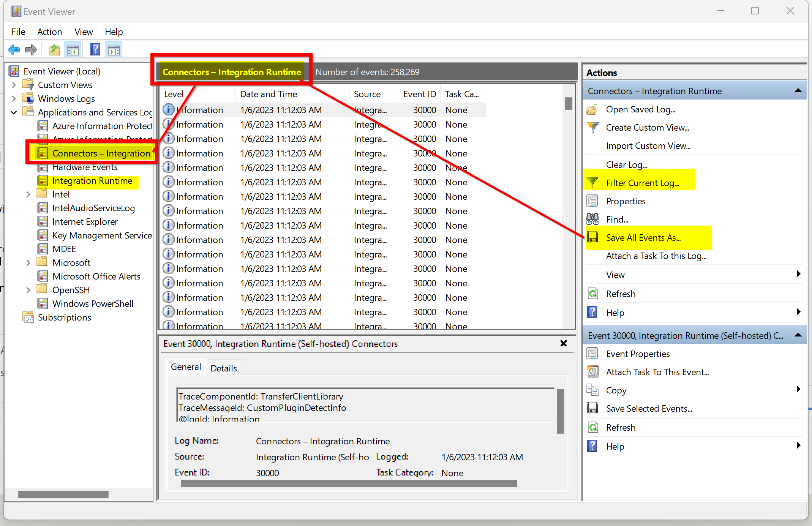
Task: Open the View submenu arrow in Actions
Action: pos(798,274)
